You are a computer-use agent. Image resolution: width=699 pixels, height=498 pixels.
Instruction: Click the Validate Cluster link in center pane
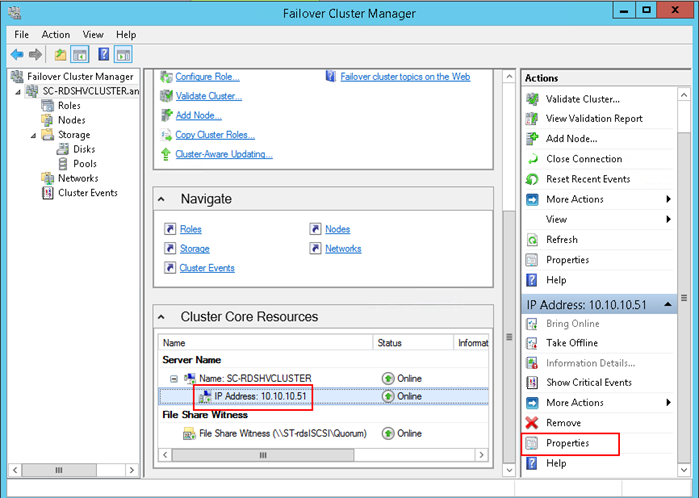pyautogui.click(x=209, y=96)
